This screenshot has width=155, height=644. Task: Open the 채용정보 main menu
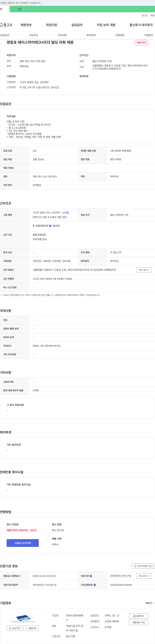(26, 25)
